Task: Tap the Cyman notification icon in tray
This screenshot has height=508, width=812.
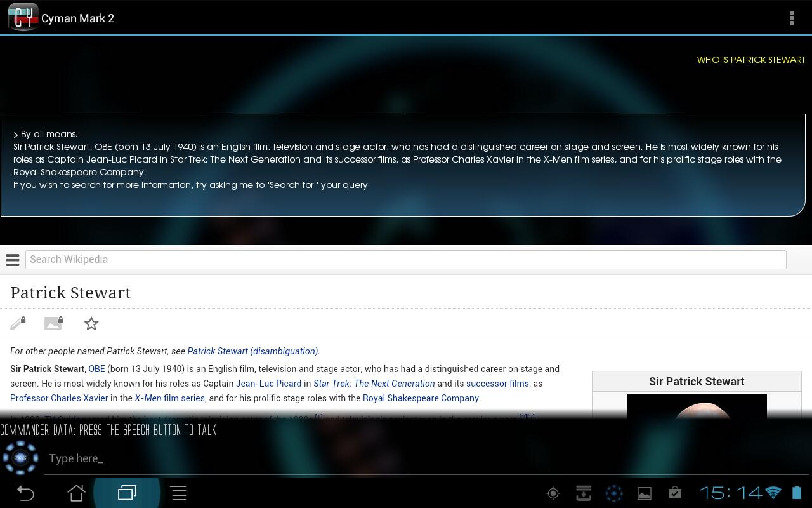Action: coord(614,493)
